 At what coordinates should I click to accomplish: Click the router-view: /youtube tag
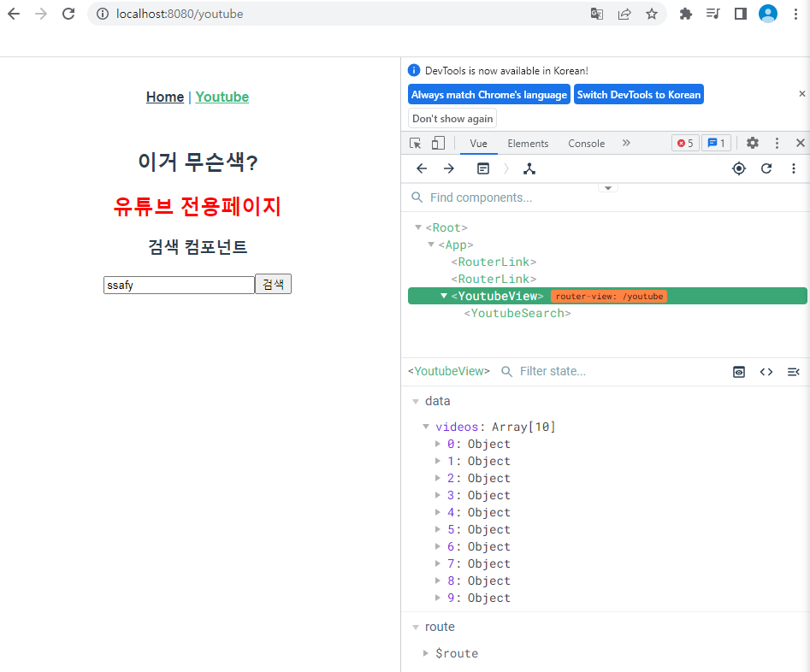coord(609,297)
